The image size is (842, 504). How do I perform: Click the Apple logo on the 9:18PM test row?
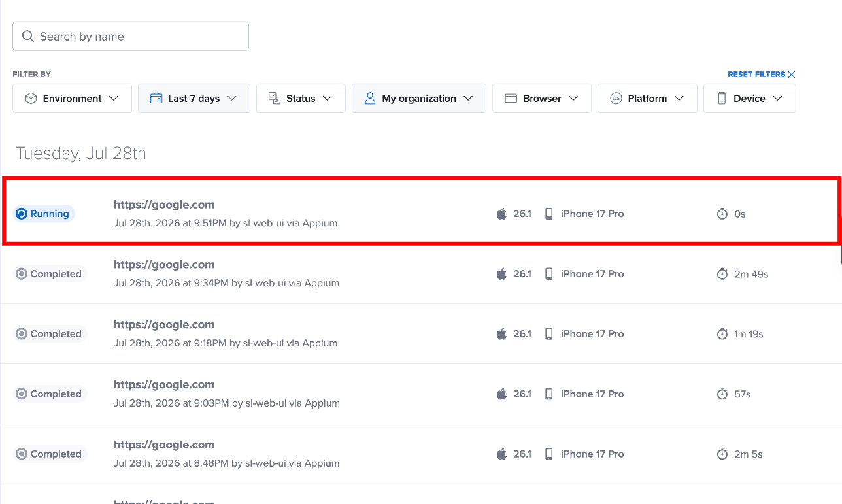[x=501, y=334]
